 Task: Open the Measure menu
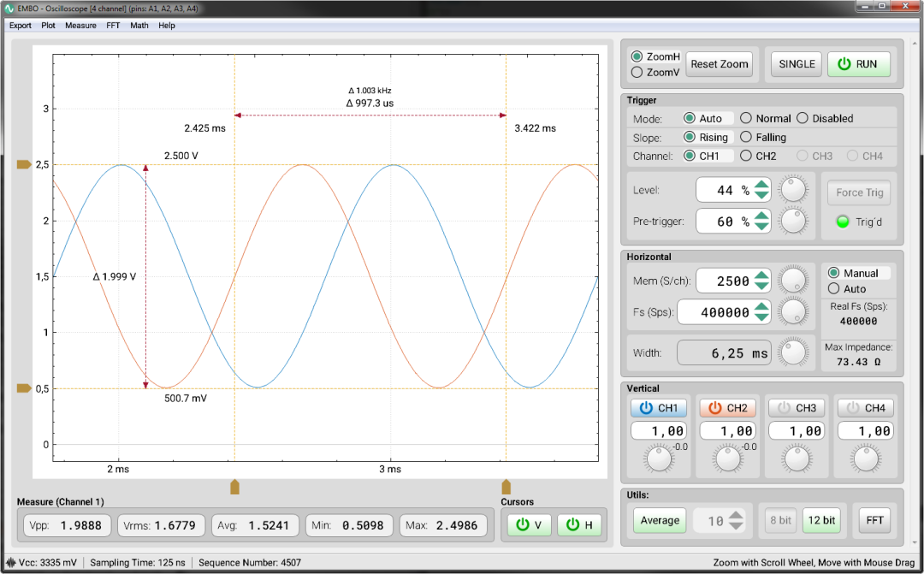pos(80,26)
